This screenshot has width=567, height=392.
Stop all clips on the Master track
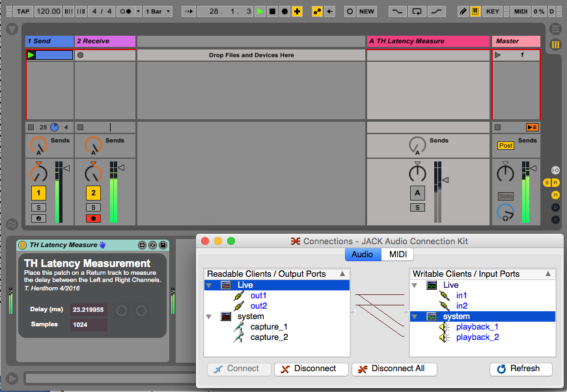498,127
